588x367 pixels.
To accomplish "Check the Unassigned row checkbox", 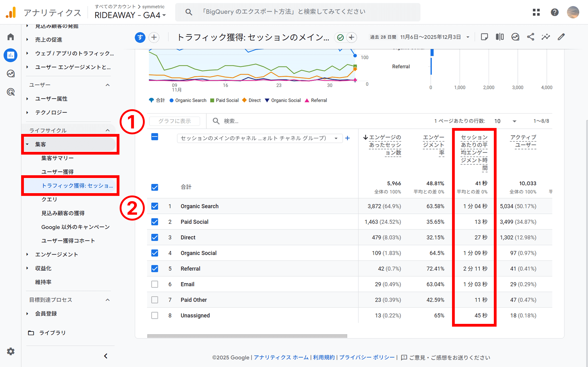I will pos(155,315).
